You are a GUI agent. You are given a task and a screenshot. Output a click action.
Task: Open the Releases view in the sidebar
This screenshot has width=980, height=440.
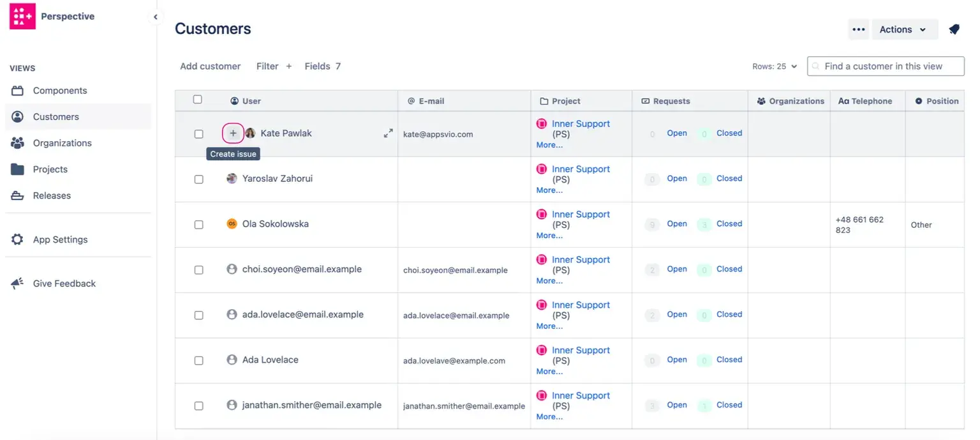pyautogui.click(x=51, y=195)
